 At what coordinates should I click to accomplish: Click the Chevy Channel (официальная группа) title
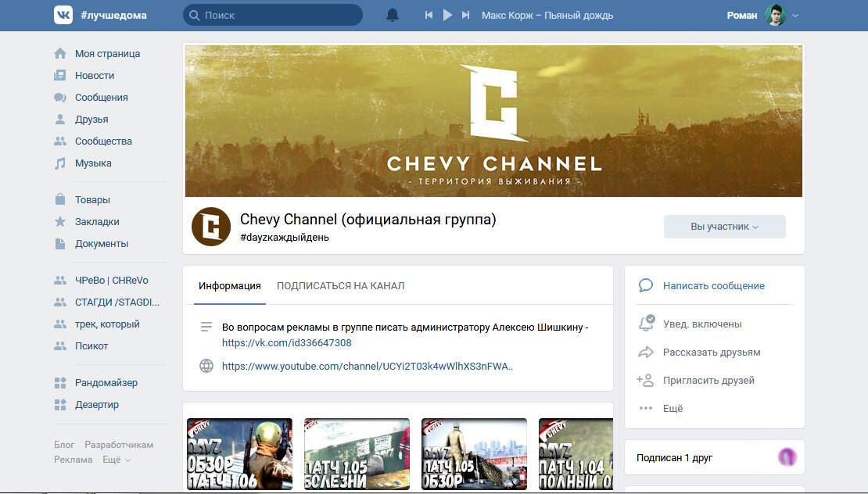(x=368, y=220)
